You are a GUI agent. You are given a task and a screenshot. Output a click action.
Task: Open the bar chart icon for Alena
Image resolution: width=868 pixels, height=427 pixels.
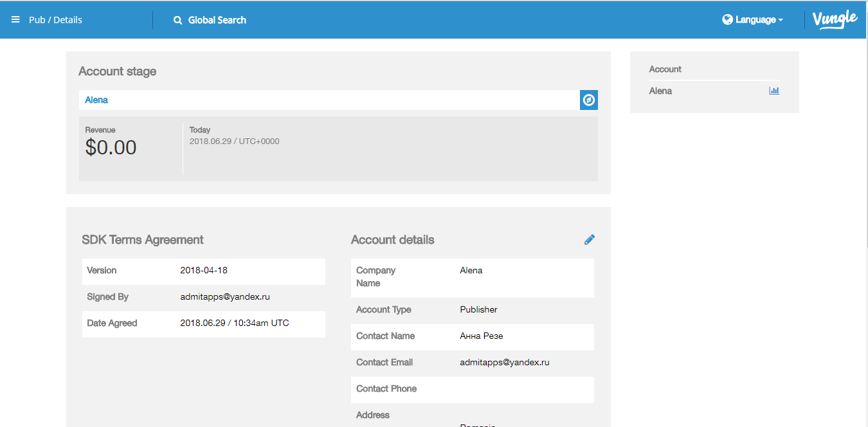(774, 91)
